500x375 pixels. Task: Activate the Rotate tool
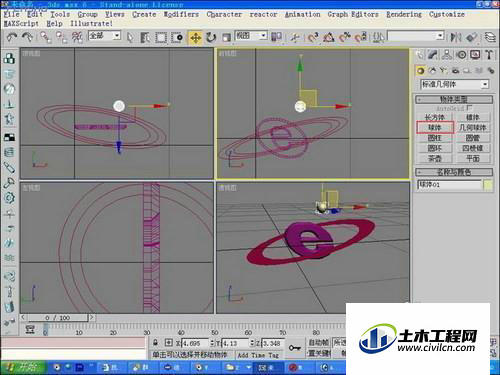point(211,37)
